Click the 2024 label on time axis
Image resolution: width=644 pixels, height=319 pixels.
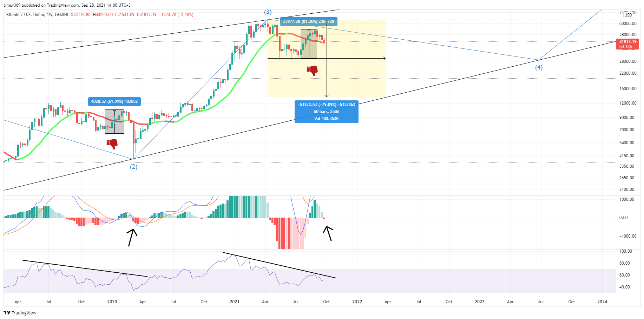pos(602,302)
